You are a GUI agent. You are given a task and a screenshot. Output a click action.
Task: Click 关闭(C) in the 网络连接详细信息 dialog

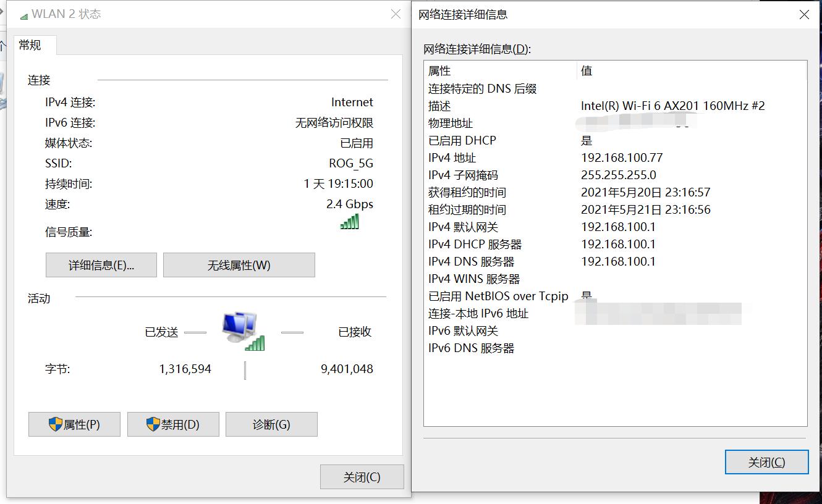766,462
